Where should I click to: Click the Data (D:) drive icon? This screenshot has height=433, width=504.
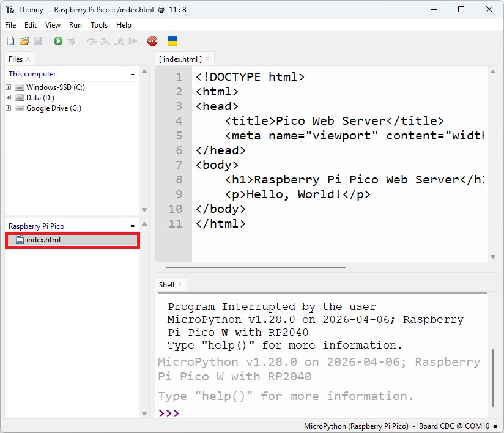[x=20, y=98]
